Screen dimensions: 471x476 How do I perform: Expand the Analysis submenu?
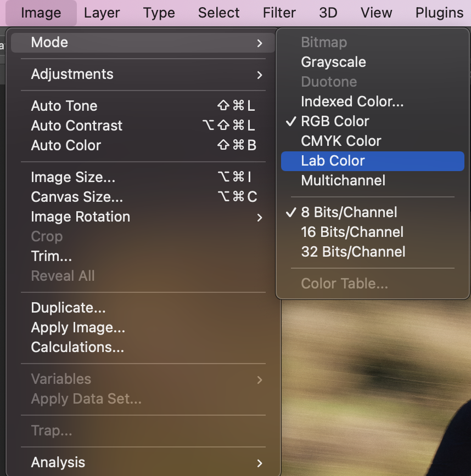(143, 463)
